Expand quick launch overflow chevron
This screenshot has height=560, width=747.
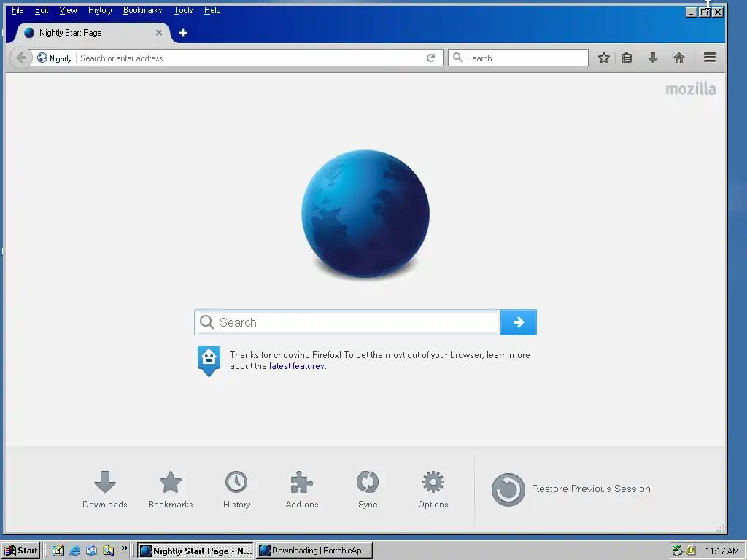124,548
